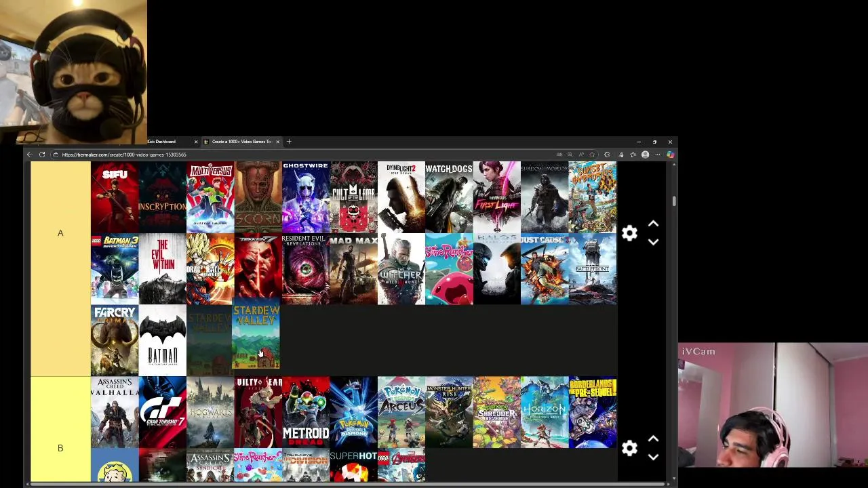The height and width of the screenshot is (488, 868).
Task: Select the MultiVersus game cover
Action: [x=210, y=197]
